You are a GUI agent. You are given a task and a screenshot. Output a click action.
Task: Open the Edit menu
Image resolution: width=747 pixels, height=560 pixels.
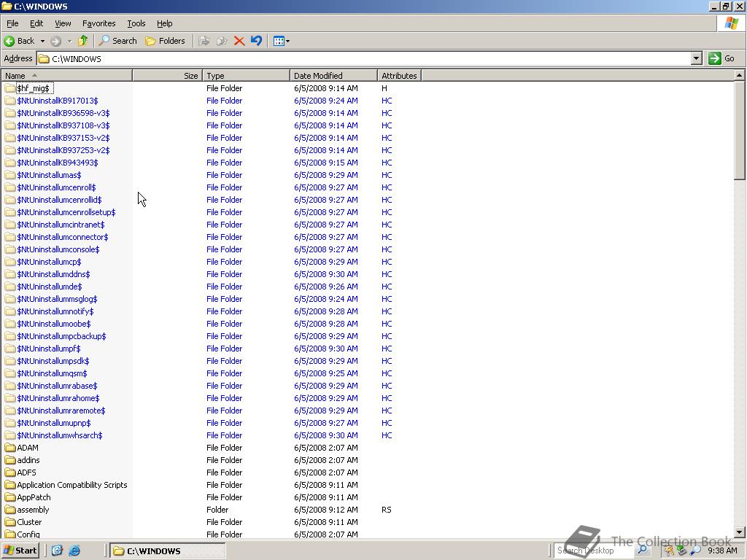tap(36, 23)
